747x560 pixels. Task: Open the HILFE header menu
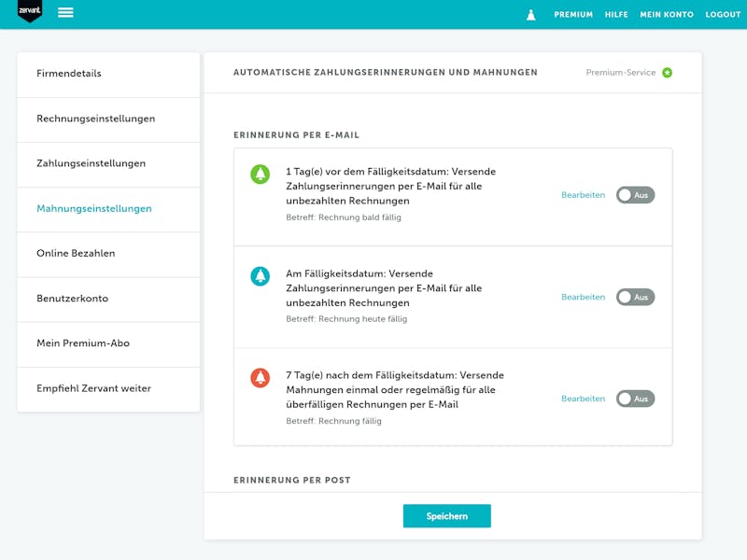click(x=616, y=15)
